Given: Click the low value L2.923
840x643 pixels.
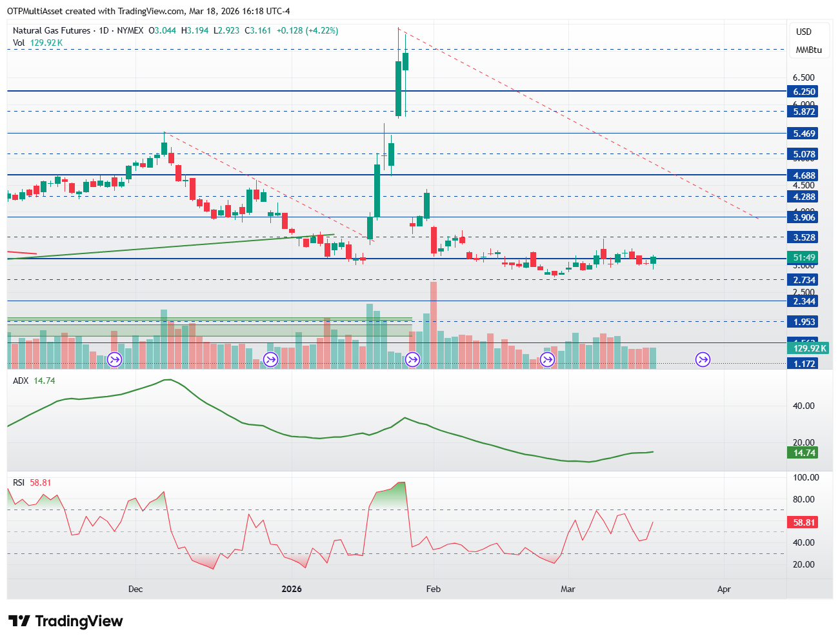Looking at the screenshot, I should click(x=226, y=30).
